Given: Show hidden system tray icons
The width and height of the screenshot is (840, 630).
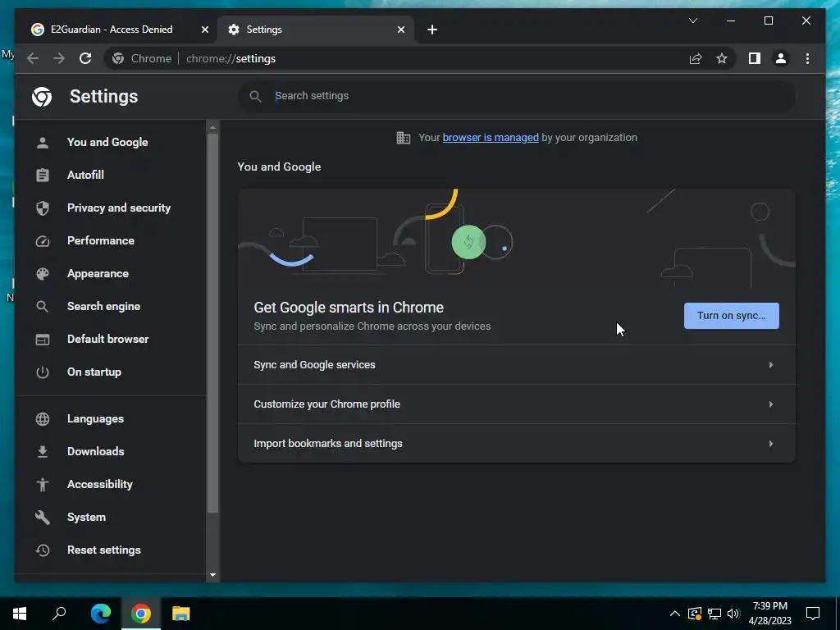Looking at the screenshot, I should (675, 614).
